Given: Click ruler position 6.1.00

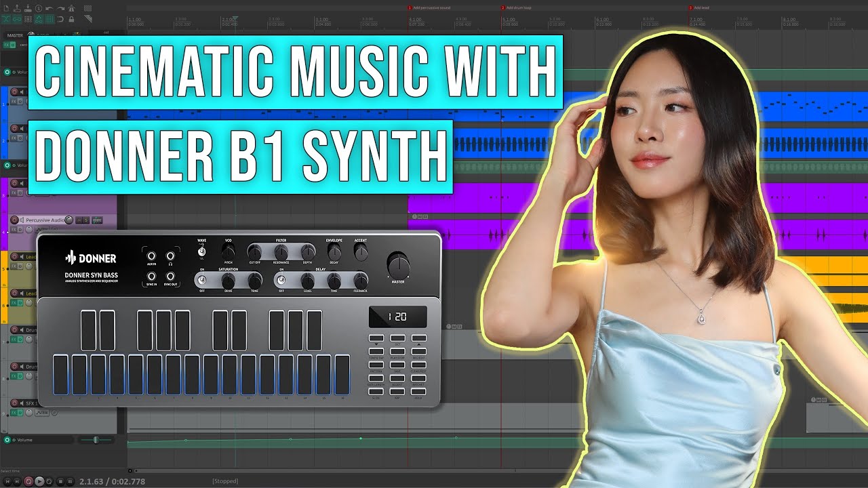Looking at the screenshot, I should (x=603, y=19).
